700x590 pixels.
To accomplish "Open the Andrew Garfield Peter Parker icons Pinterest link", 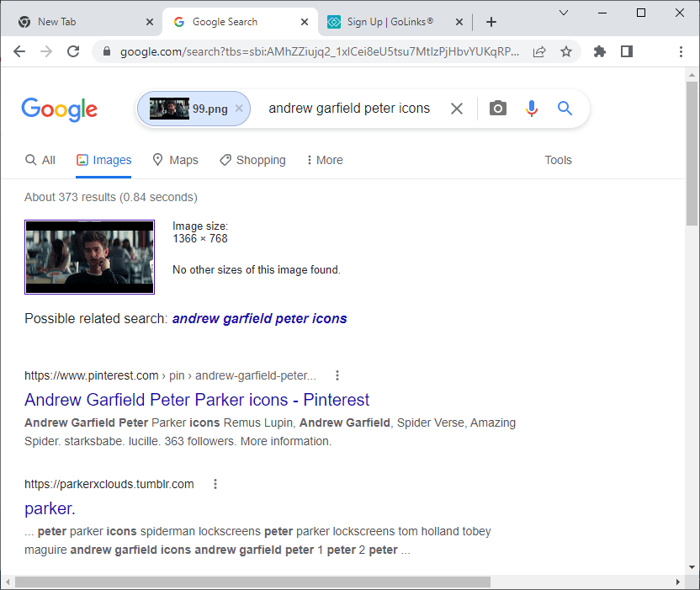I will (x=197, y=400).
